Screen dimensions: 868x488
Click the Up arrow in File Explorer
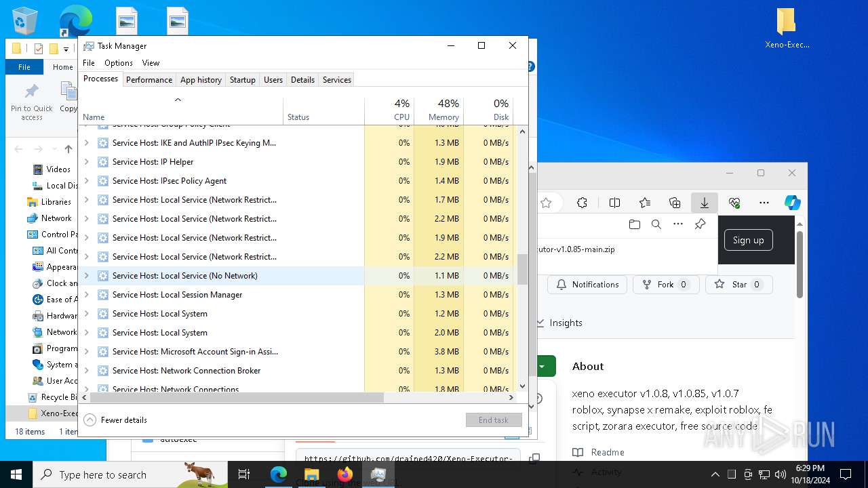pyautogui.click(x=68, y=149)
